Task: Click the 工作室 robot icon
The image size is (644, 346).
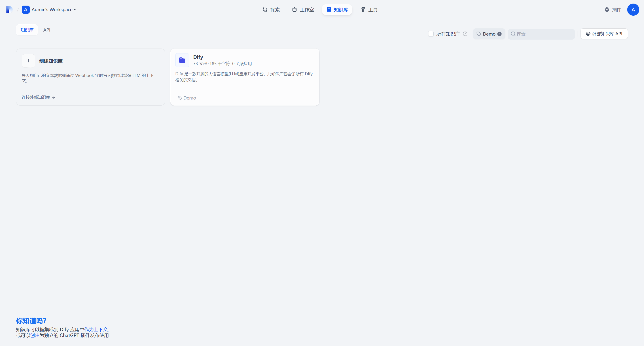Action: (x=294, y=9)
